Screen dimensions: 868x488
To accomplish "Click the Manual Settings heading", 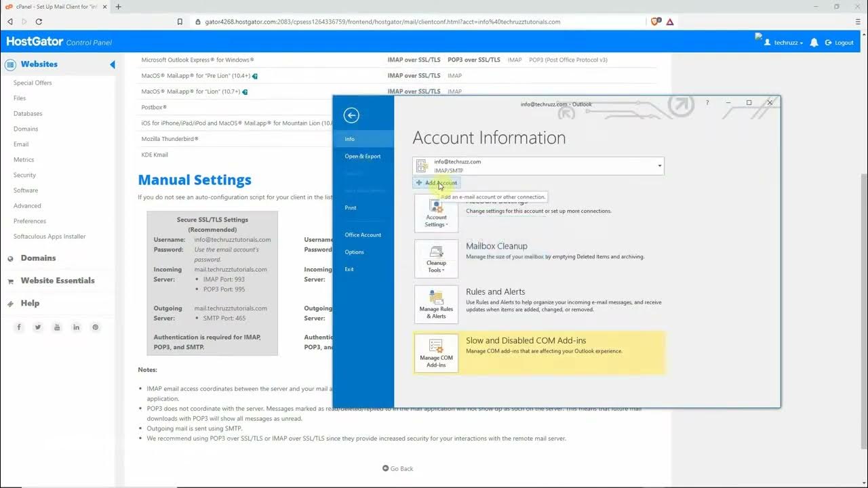I will pyautogui.click(x=195, y=180).
